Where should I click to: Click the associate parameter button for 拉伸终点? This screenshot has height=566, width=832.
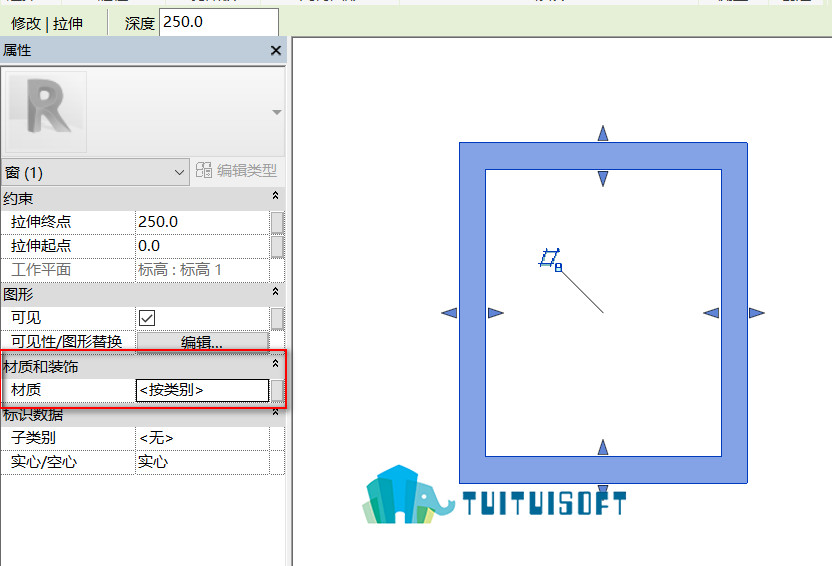point(277,222)
